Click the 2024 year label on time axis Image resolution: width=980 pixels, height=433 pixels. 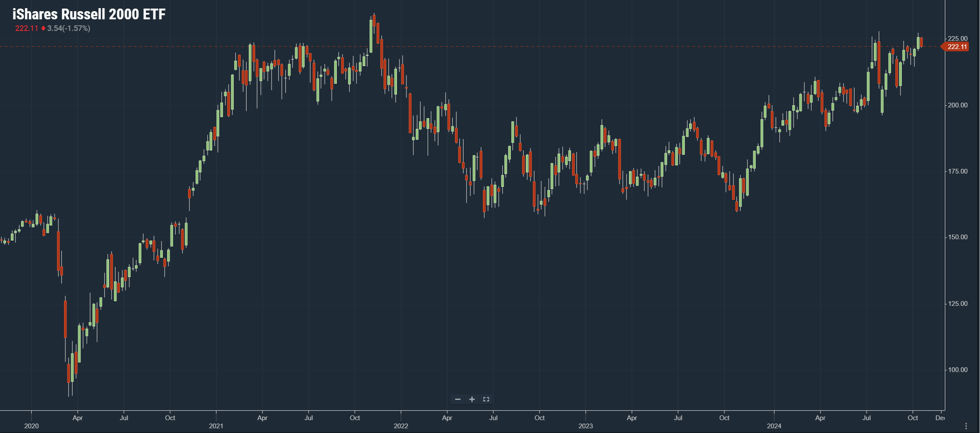click(x=774, y=426)
